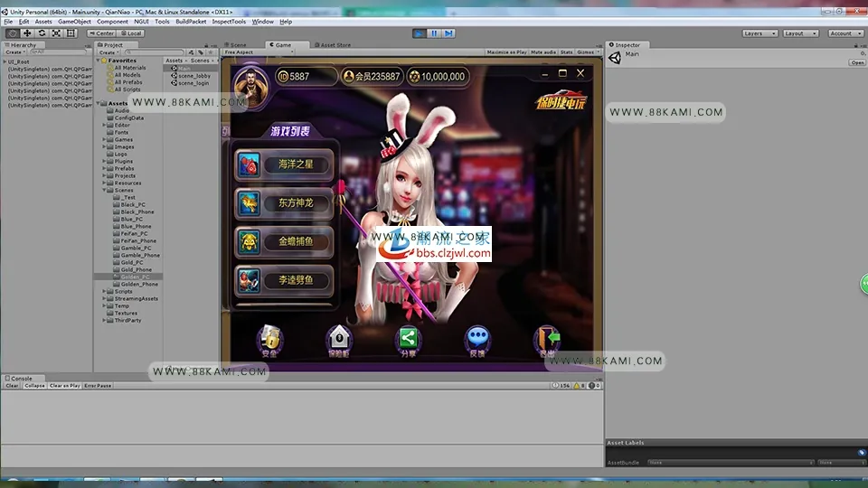The width and height of the screenshot is (868, 488).
Task: Pause the running game
Action: 434,33
